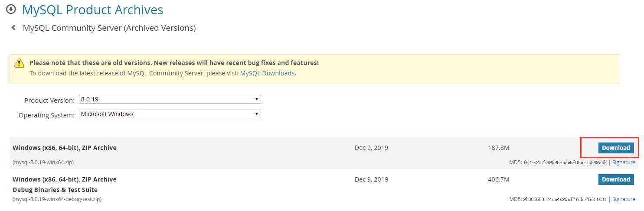Download the Debug Binaries & Test Suite archive
644x211 pixels.
616,179
